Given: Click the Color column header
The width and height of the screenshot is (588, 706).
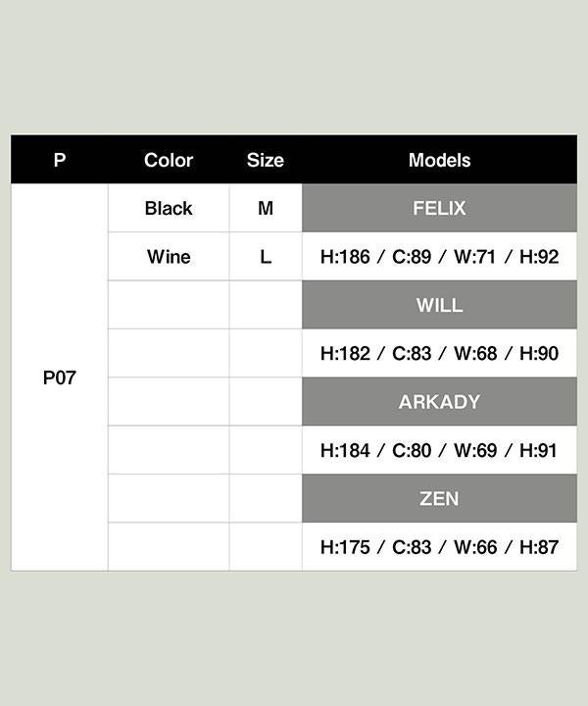Looking at the screenshot, I should pos(169,160).
